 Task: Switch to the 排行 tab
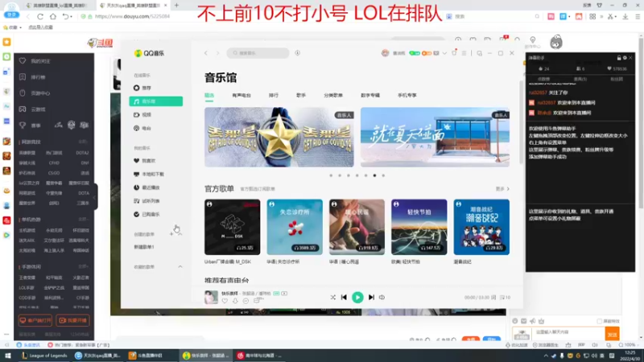tap(274, 95)
